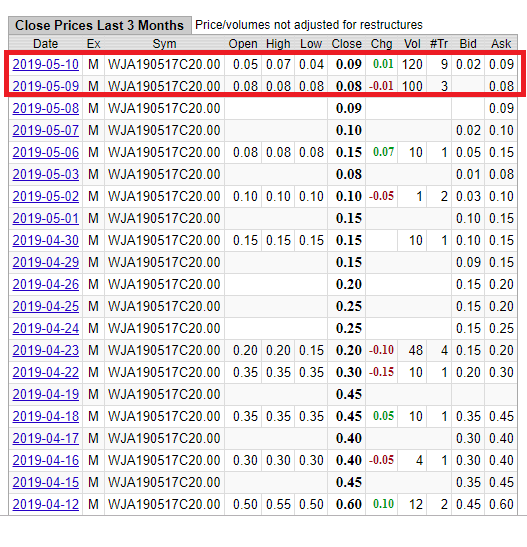This screenshot has width=527, height=547.
Task: Click the restructures disclaimer text
Action: pyautogui.click(x=309, y=25)
